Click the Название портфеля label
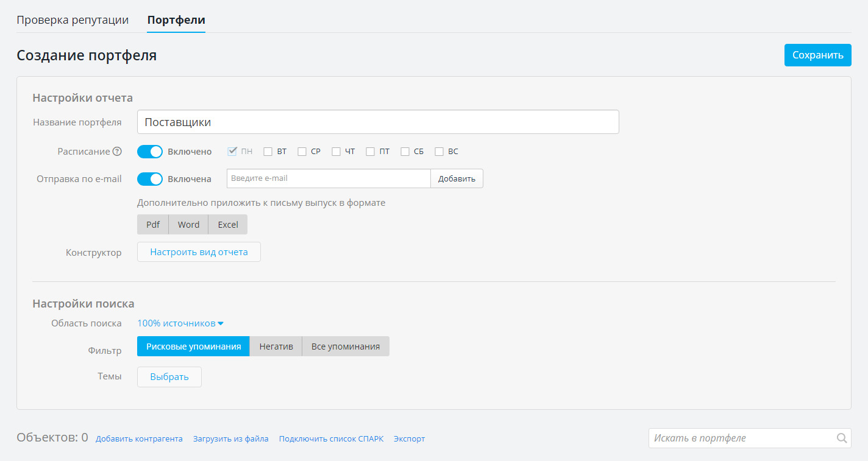The image size is (868, 461). point(77,122)
